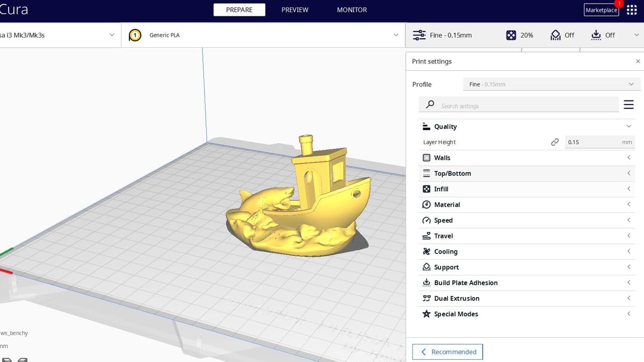Close the Print settings panel
Viewport: 644px width, 362px height.
click(638, 61)
